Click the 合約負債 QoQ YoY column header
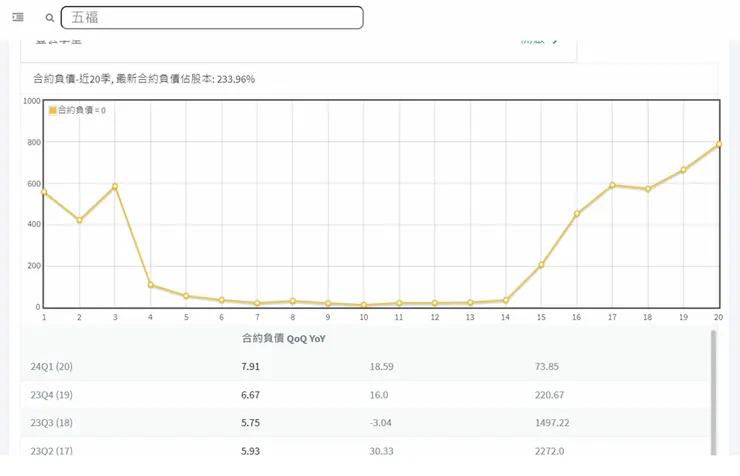 tap(284, 339)
